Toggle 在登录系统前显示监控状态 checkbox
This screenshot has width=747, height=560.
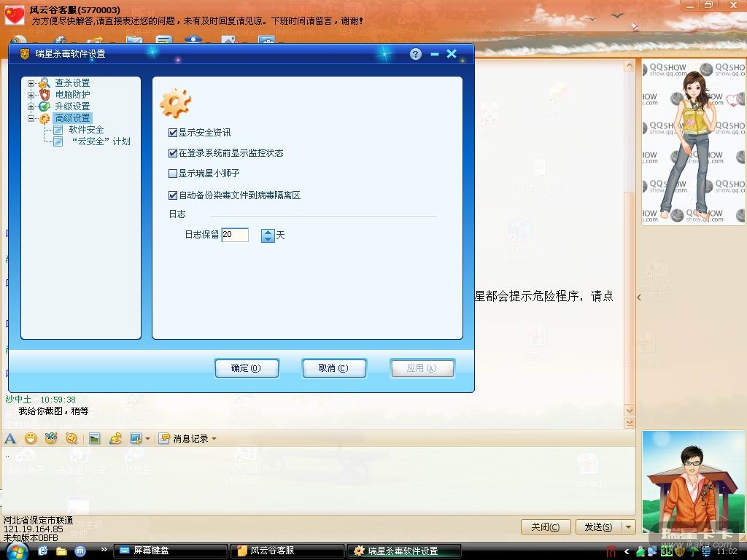pyautogui.click(x=173, y=153)
